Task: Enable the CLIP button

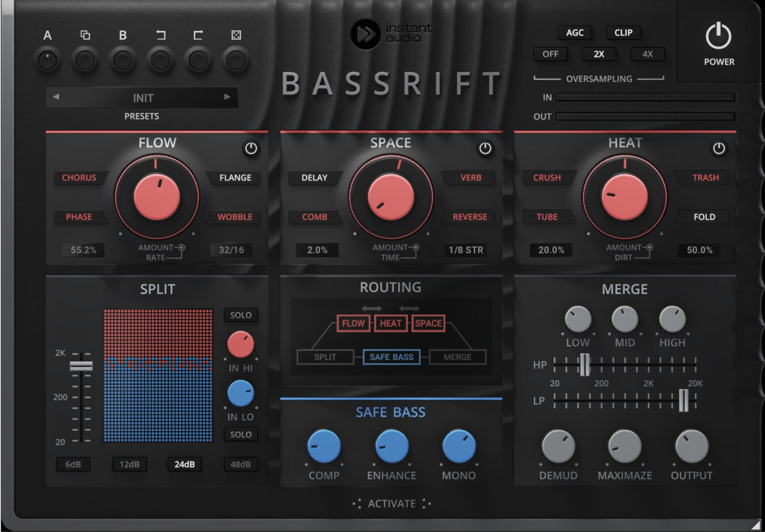Action: coord(623,33)
